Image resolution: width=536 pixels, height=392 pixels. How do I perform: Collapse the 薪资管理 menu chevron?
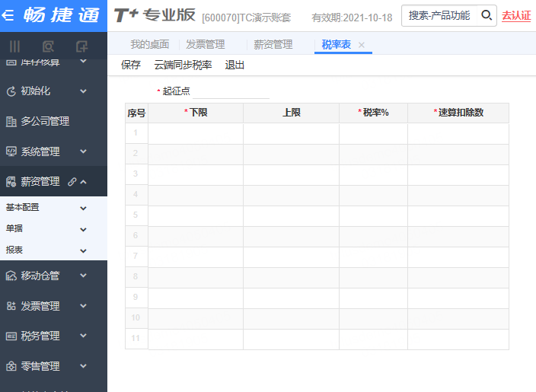[83, 182]
